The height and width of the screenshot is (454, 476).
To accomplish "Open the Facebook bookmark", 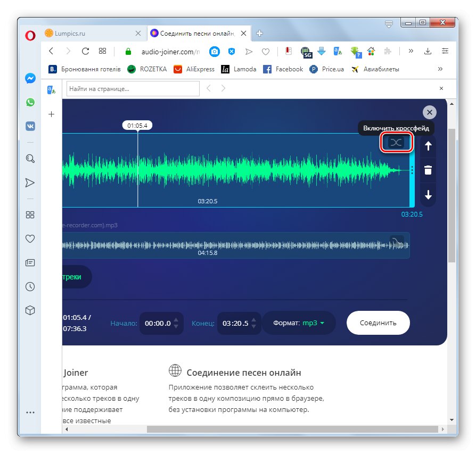I will 283,69.
